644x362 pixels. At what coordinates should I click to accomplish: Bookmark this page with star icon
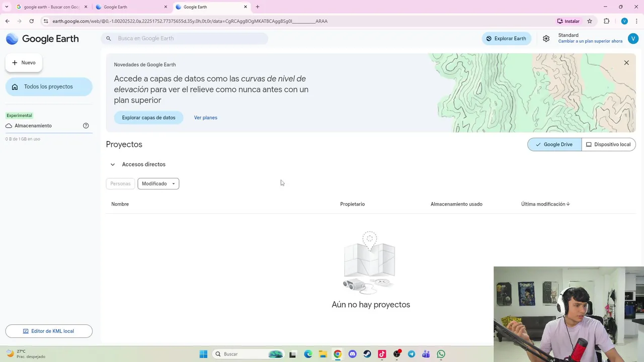(x=590, y=21)
